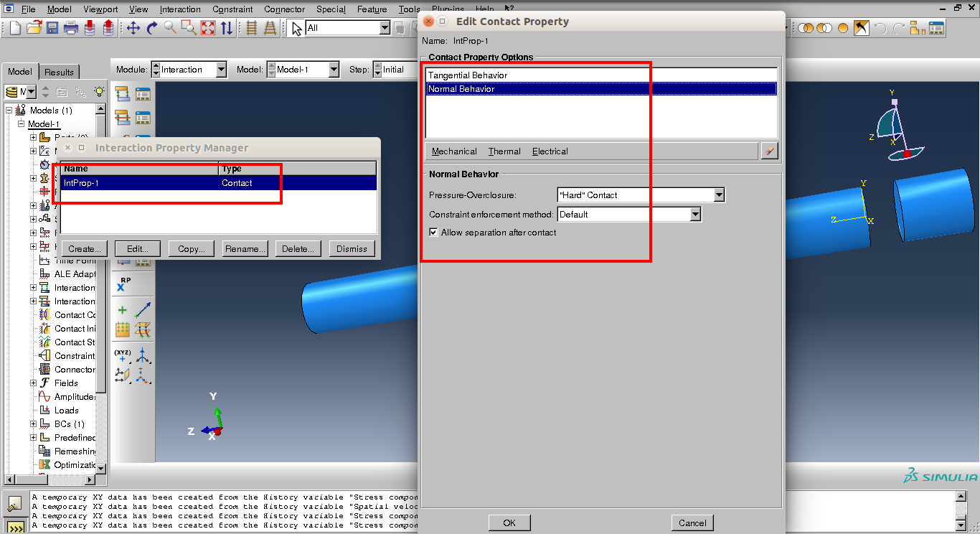The height and width of the screenshot is (534, 980).
Task: Open the Thermal menu in contact property dialog
Action: pos(504,151)
